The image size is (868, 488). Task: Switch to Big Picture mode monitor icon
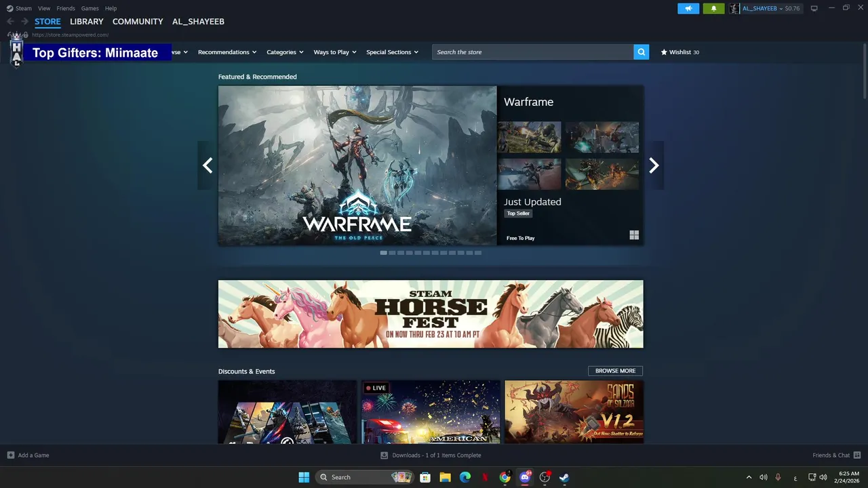coord(814,8)
